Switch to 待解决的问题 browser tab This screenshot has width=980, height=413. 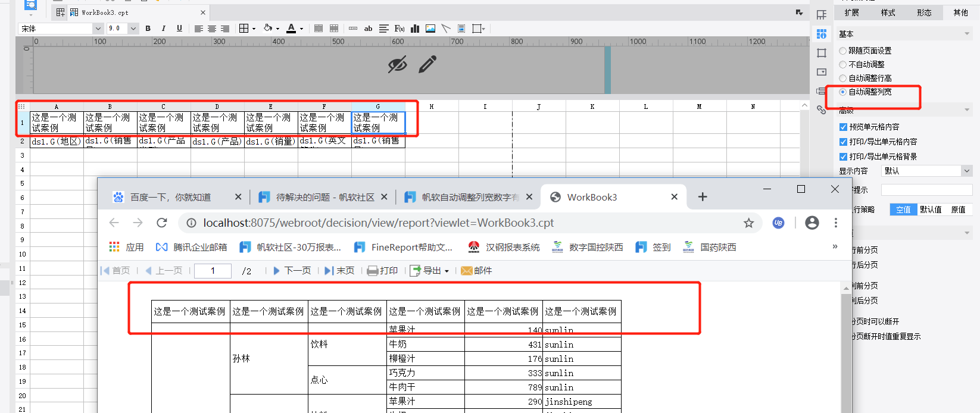(322, 197)
